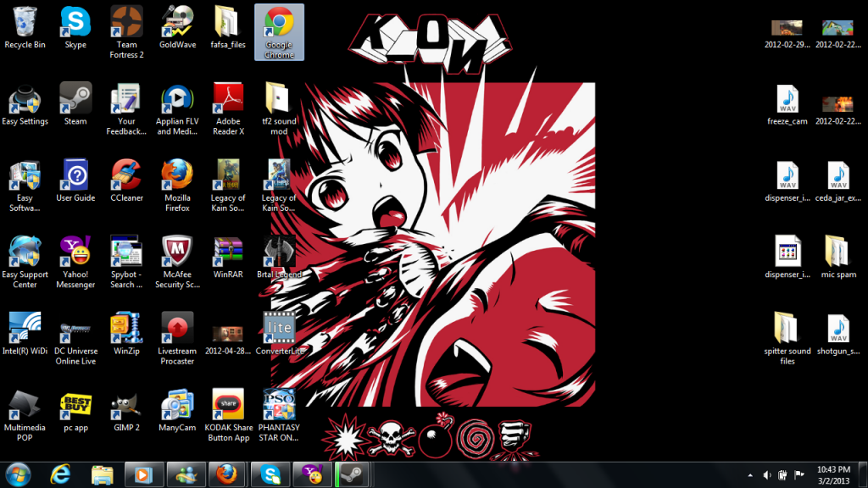
Task: Switch to Firefox in the taskbar
Action: (227, 474)
